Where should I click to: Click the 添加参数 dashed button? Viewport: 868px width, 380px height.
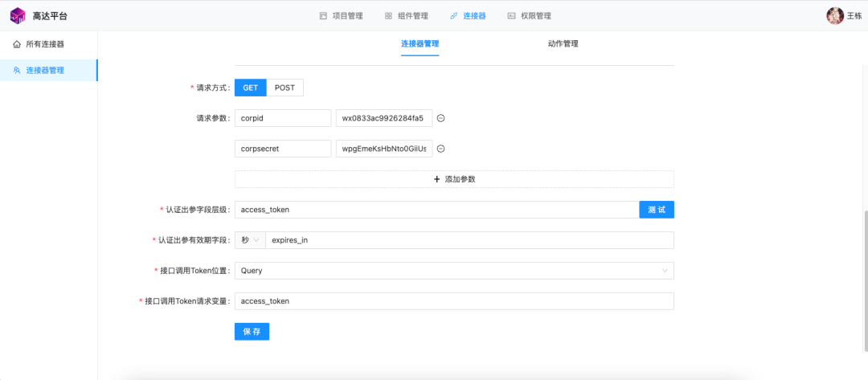coord(454,179)
